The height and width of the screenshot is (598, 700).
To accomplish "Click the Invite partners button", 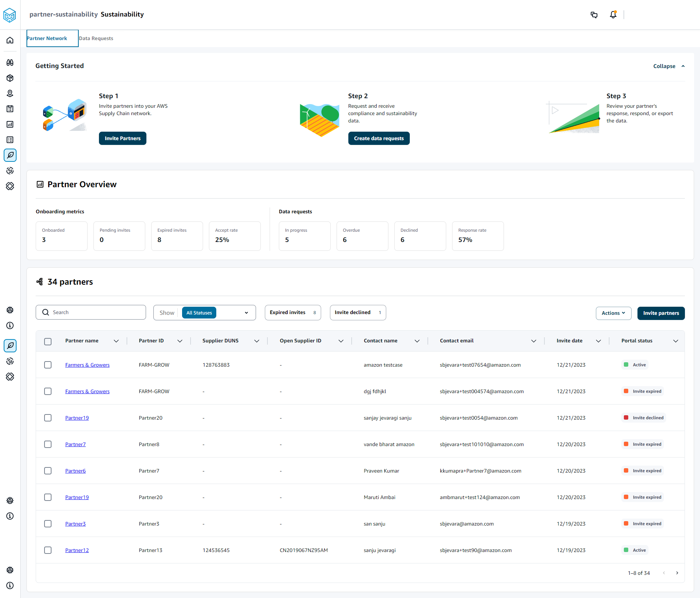I will click(x=661, y=313).
